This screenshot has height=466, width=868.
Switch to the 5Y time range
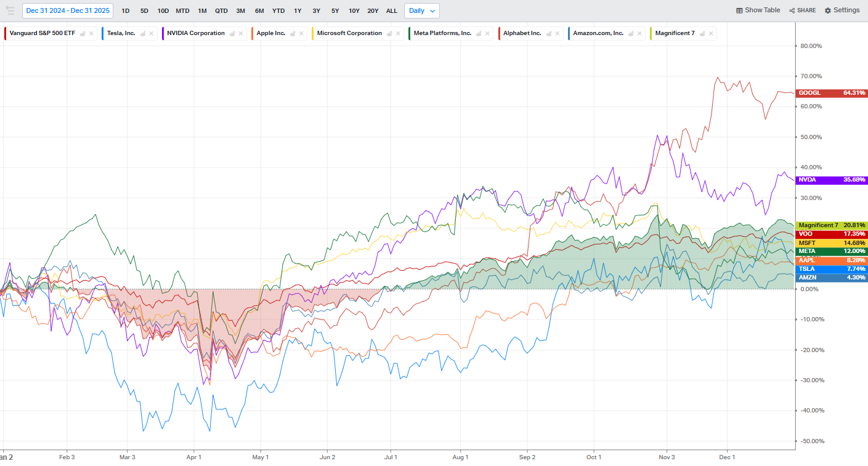coord(335,10)
